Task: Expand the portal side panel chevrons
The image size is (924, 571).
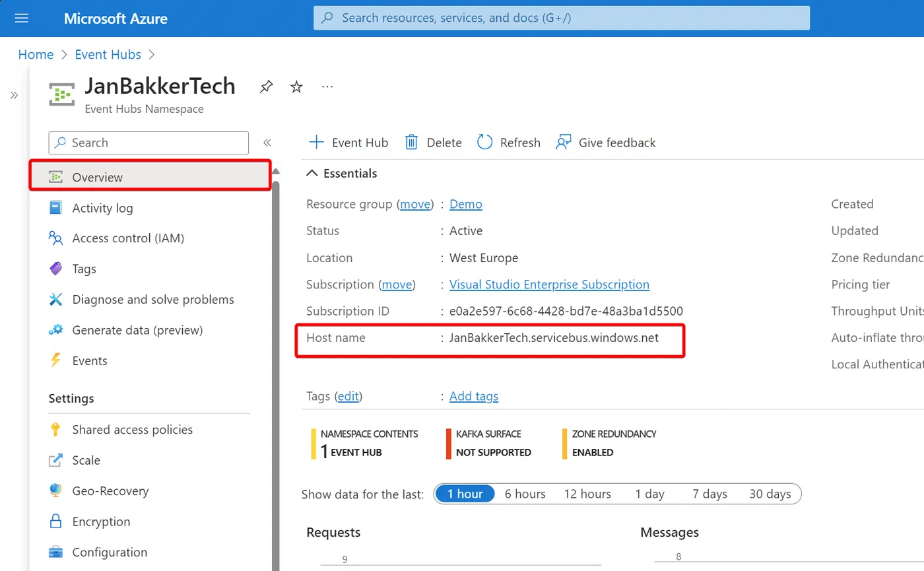Action: click(x=14, y=95)
